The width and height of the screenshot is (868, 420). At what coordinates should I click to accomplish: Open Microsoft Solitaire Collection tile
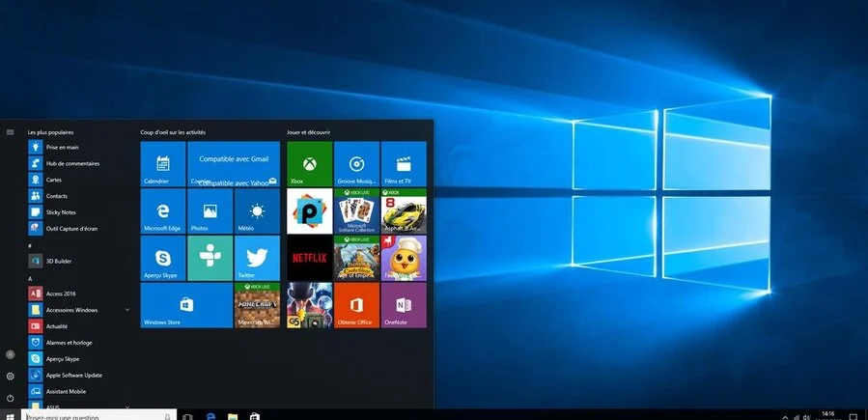click(x=356, y=210)
